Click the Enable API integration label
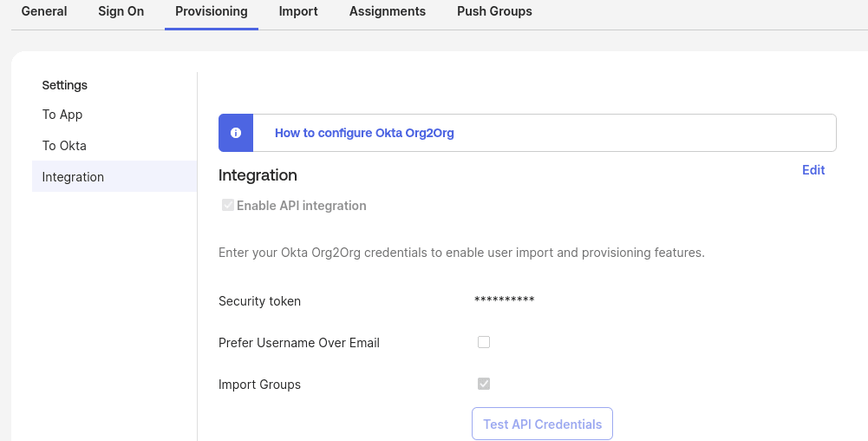 pyautogui.click(x=302, y=206)
